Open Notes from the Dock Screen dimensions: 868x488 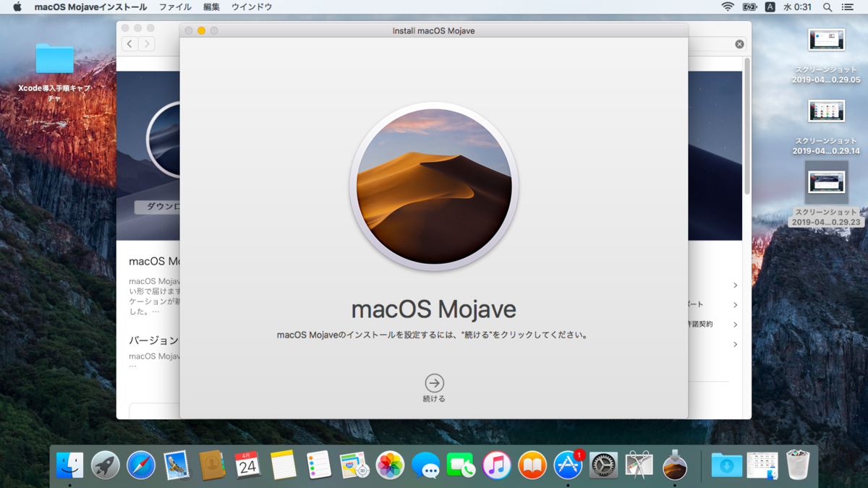[x=283, y=466]
